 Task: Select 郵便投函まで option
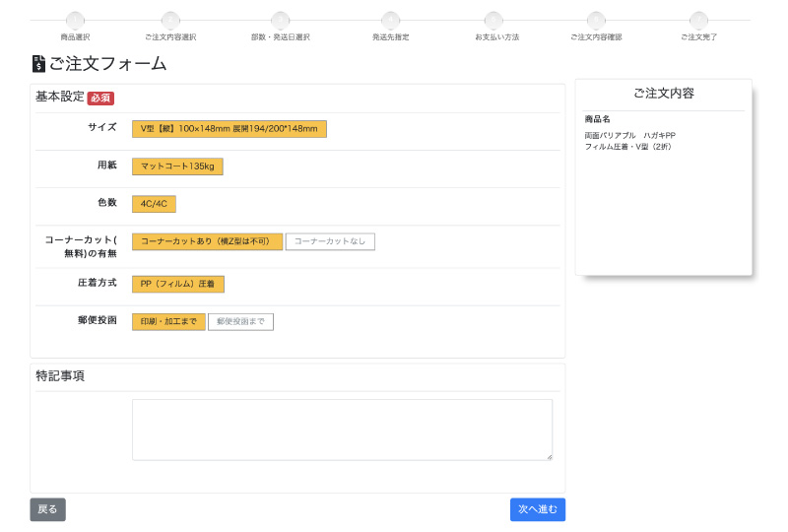(240, 322)
